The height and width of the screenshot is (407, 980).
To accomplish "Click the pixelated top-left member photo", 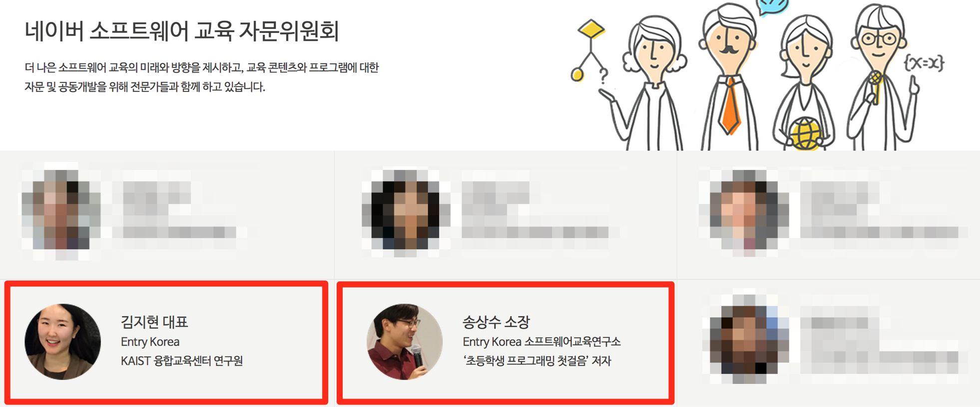I will [61, 210].
